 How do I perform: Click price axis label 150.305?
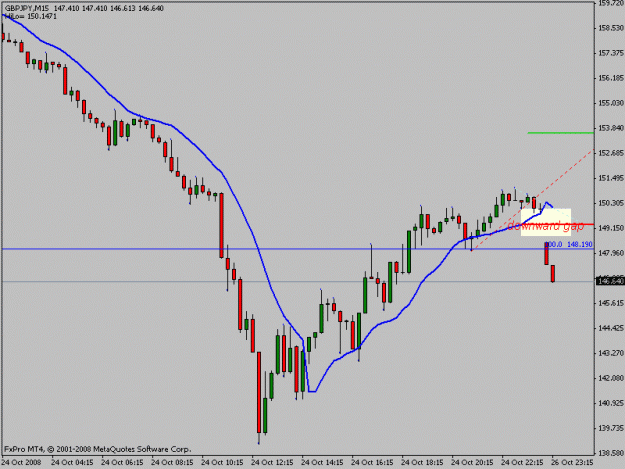pyautogui.click(x=611, y=203)
